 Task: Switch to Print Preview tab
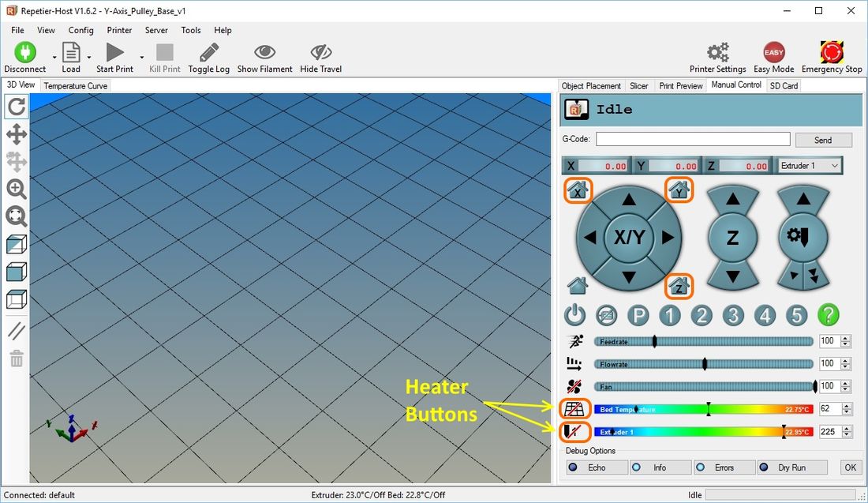[x=681, y=86]
